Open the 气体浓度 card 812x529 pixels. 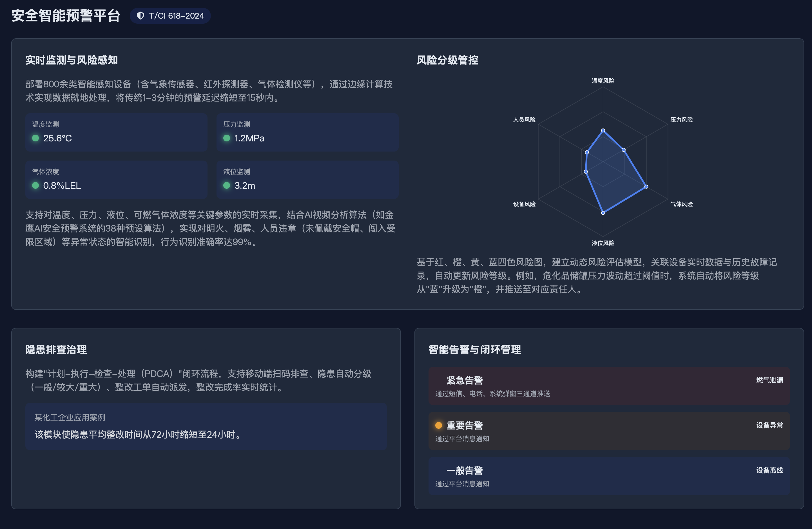[x=116, y=180]
